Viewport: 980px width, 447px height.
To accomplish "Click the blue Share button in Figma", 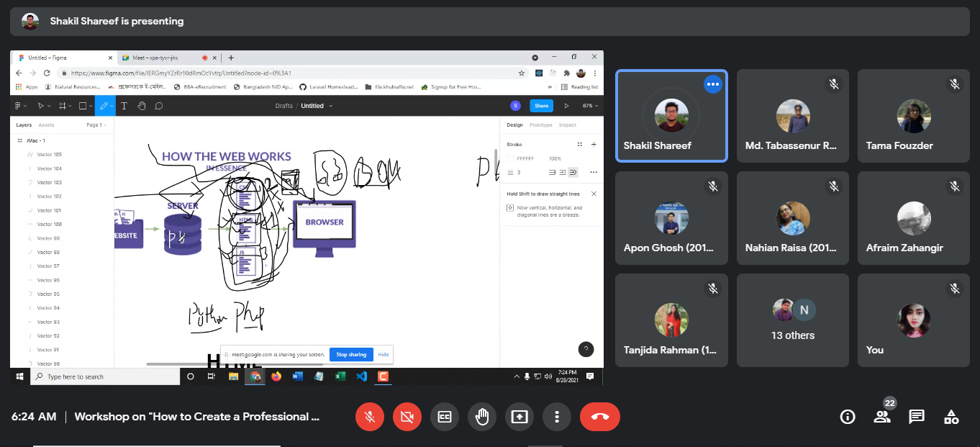I will [541, 106].
